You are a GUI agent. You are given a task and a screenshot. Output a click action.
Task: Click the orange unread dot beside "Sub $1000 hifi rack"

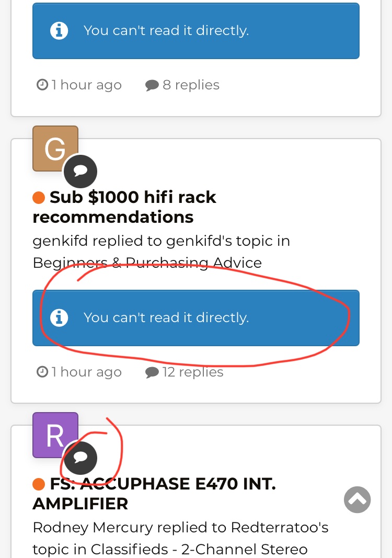pyautogui.click(x=38, y=198)
